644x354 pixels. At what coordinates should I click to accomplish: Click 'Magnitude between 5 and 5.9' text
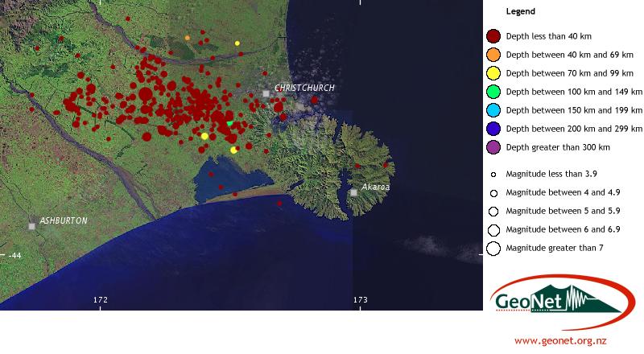click(x=563, y=211)
